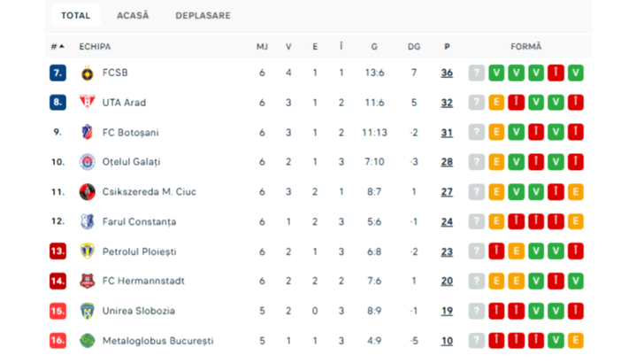Click FC Hermannstadt's last green V form badge
This screenshot has width=644, height=363.
(x=575, y=282)
